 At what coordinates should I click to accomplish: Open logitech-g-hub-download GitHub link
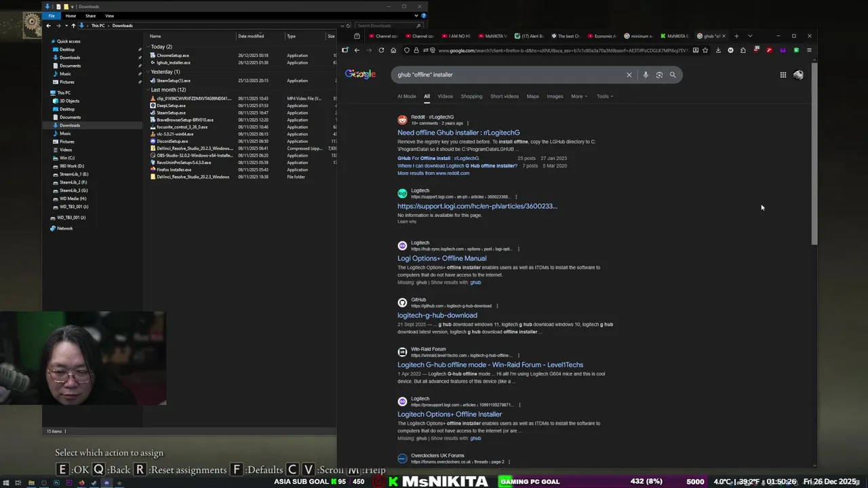(x=437, y=315)
